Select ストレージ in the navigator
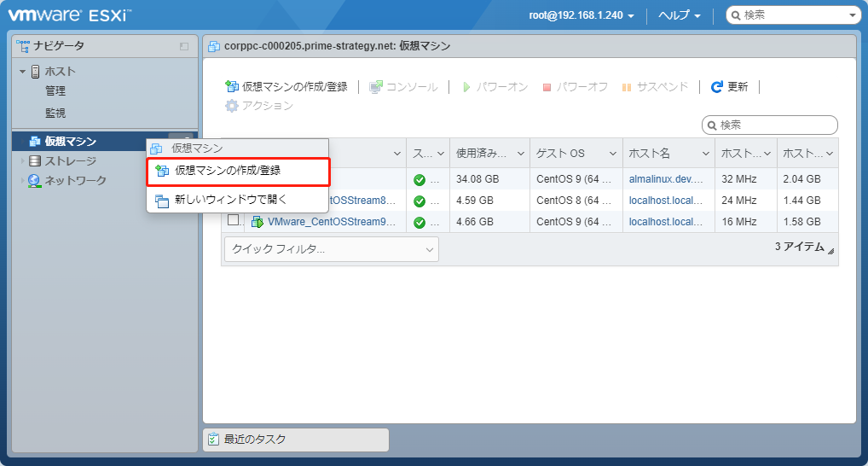Viewport: 868px width, 466px height. [70, 161]
